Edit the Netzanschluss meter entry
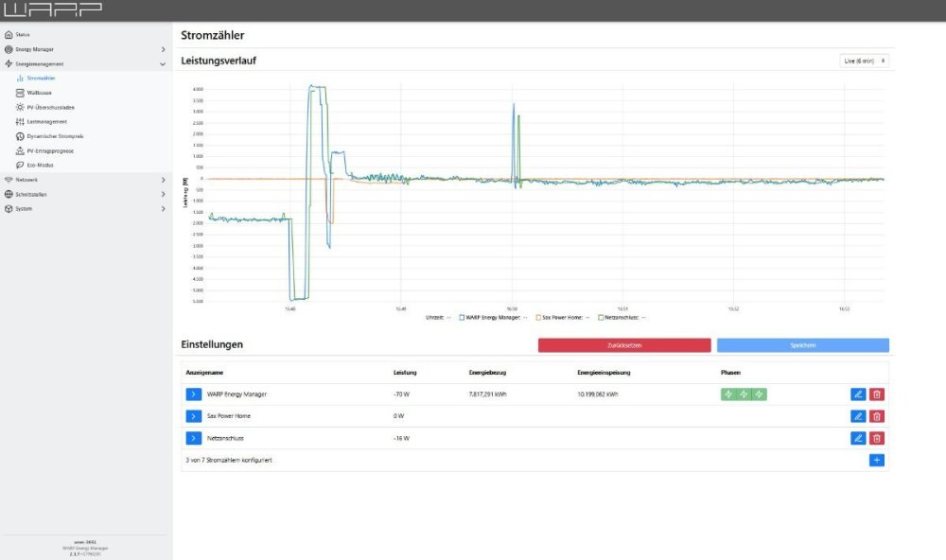 [x=858, y=438]
